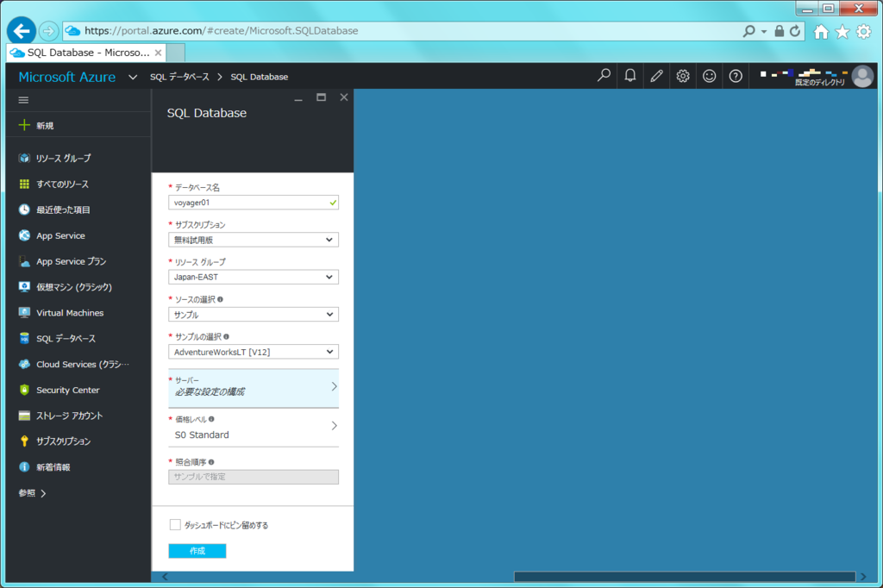
Task: Click the 作成 create button
Action: point(197,551)
